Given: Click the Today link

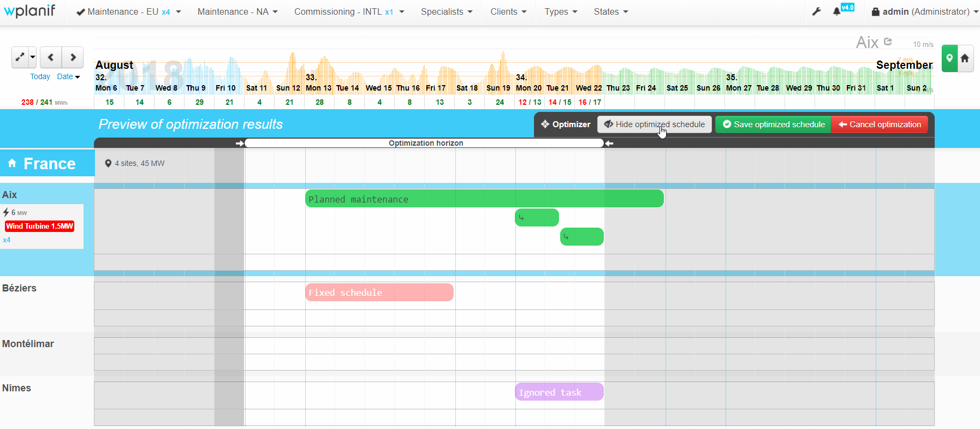Looking at the screenshot, I should [40, 76].
